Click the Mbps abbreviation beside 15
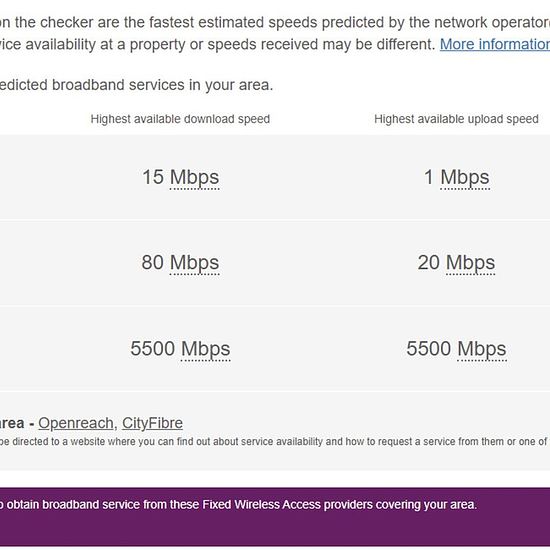This screenshot has width=550, height=550. 195,177
